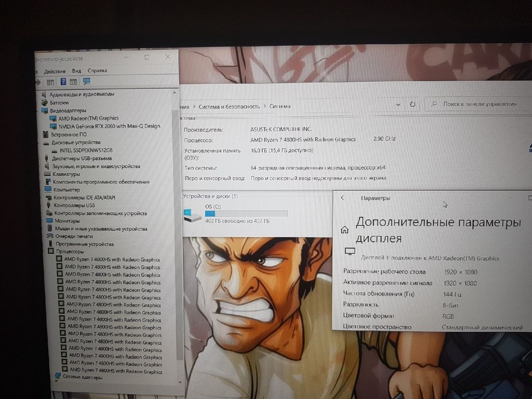Click the forward arrow in Device Manager toolbar

point(38,82)
